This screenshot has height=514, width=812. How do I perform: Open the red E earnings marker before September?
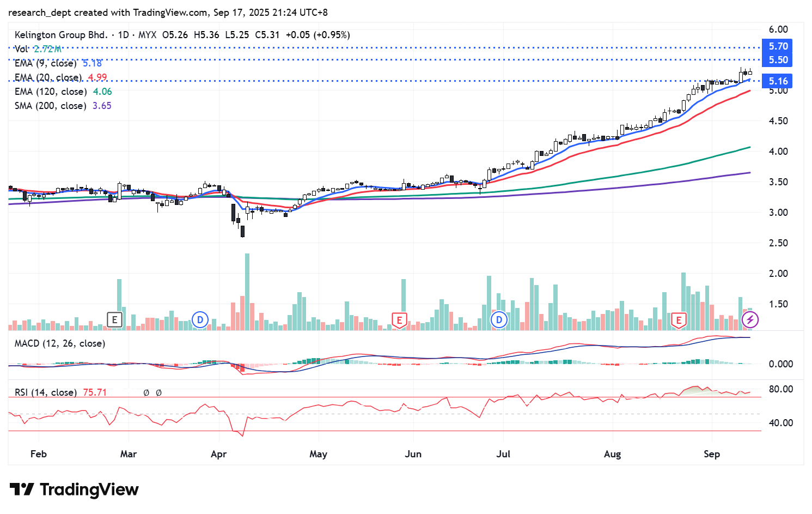[x=679, y=320]
